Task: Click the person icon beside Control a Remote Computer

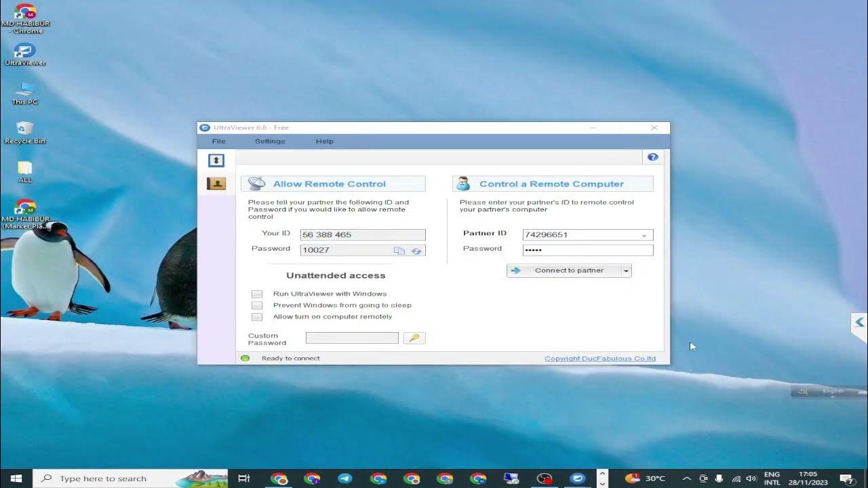Action: pyautogui.click(x=463, y=184)
